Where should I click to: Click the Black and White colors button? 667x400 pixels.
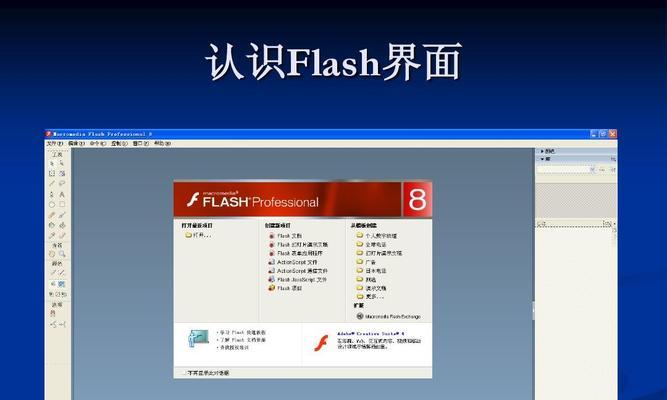(51, 294)
